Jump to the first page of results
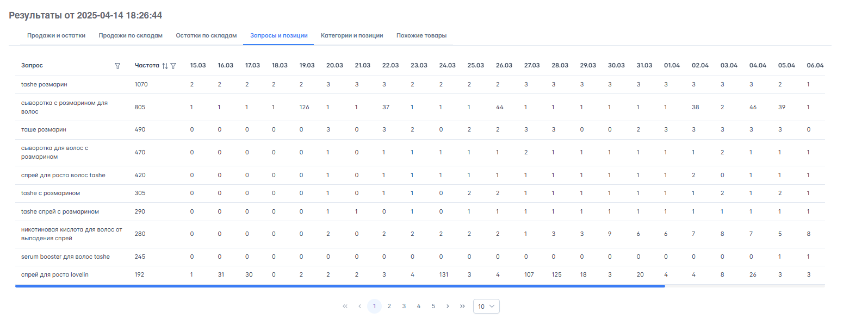 (345, 307)
